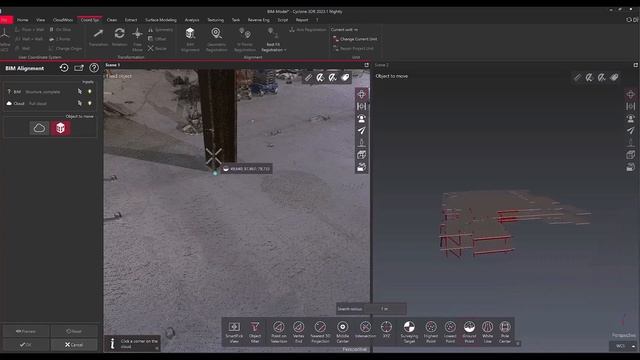This screenshot has width=640, height=360.
Task: Click the Scene 1 view cube icon
Action: [x=362, y=155]
